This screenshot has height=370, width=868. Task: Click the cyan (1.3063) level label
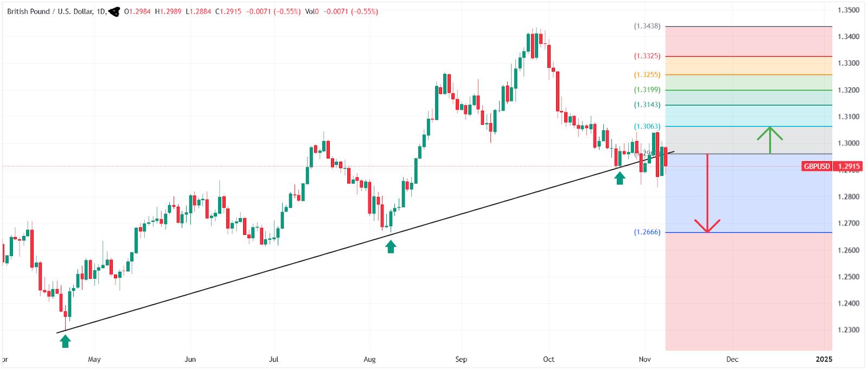click(x=647, y=126)
